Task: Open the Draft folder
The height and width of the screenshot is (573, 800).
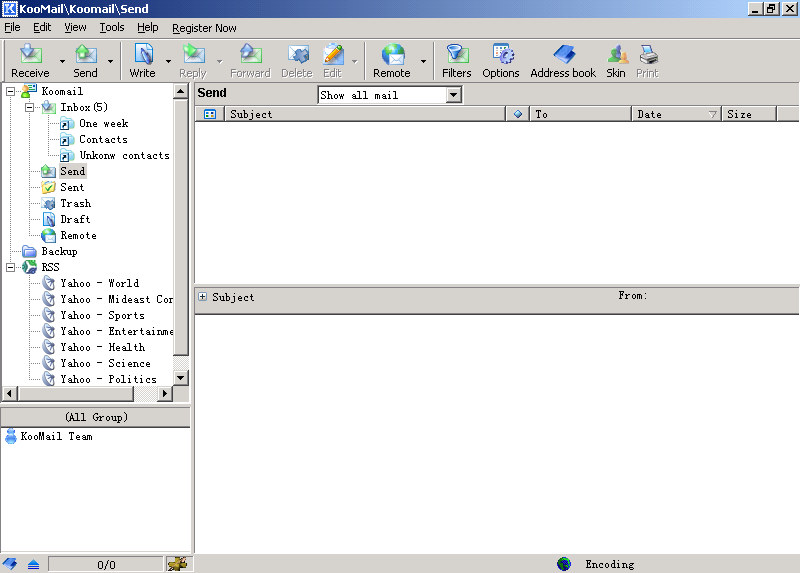Action: pyautogui.click(x=75, y=219)
